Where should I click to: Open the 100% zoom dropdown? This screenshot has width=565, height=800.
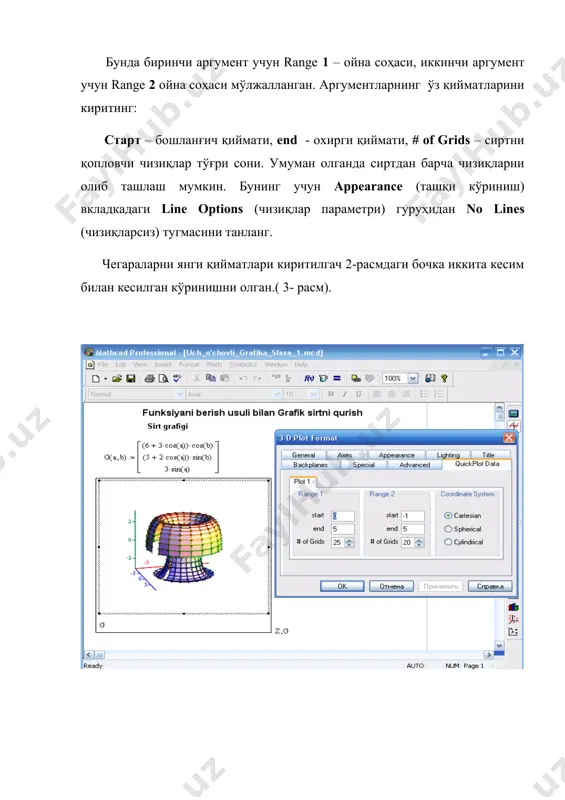(x=413, y=378)
